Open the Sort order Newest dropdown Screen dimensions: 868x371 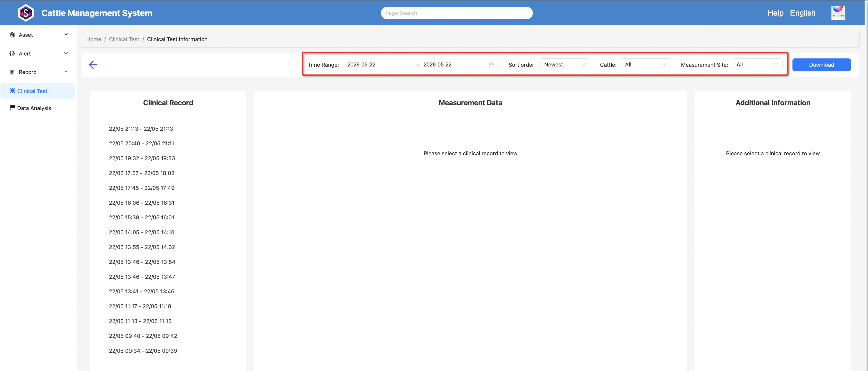564,65
